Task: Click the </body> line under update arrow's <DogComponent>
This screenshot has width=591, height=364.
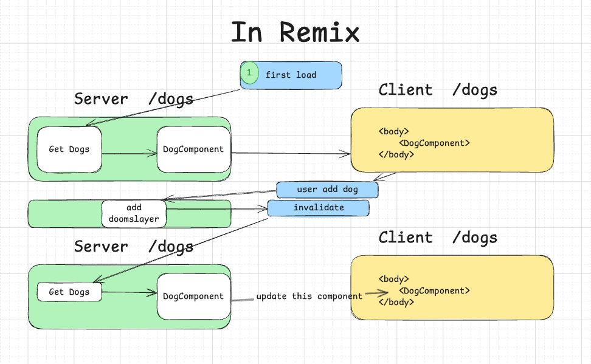Action: coord(396,302)
